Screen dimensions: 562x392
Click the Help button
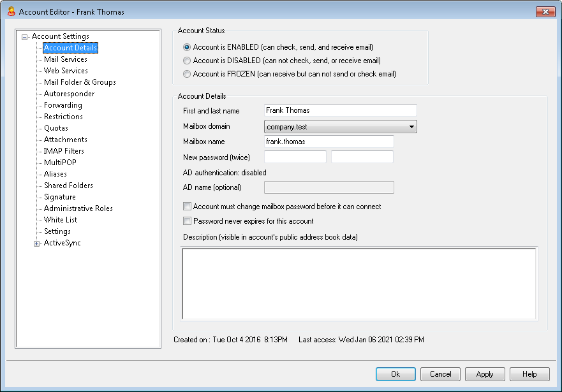tap(529, 374)
